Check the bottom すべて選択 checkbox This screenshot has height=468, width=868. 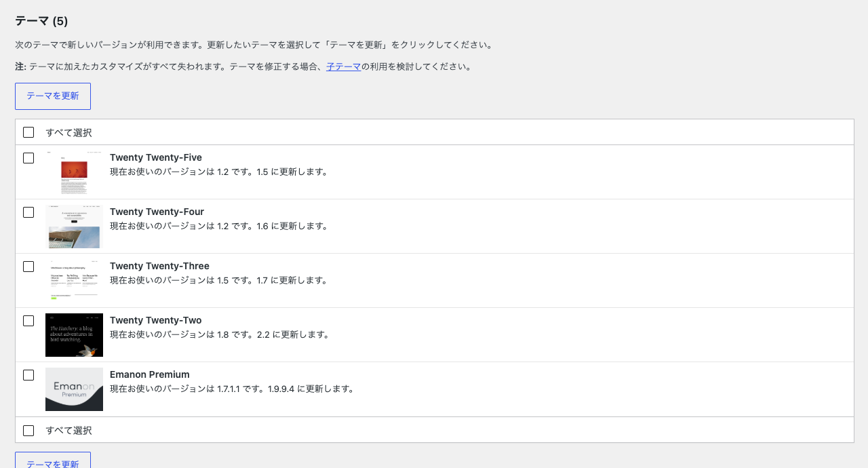28,431
